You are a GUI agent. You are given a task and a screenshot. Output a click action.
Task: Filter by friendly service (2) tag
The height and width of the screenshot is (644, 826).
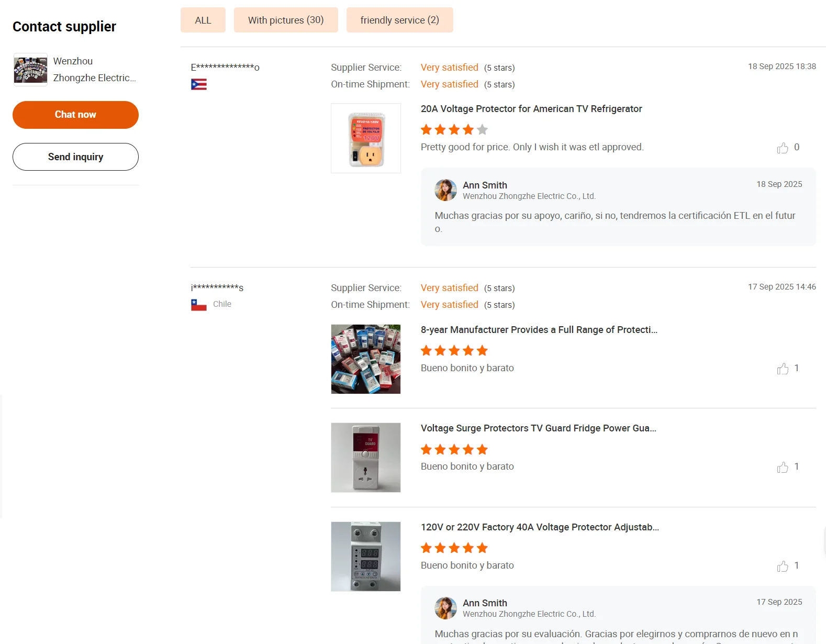[x=399, y=20]
